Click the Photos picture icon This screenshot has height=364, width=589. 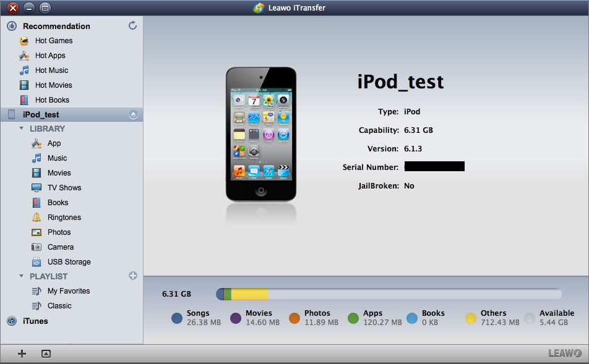pyautogui.click(x=37, y=232)
